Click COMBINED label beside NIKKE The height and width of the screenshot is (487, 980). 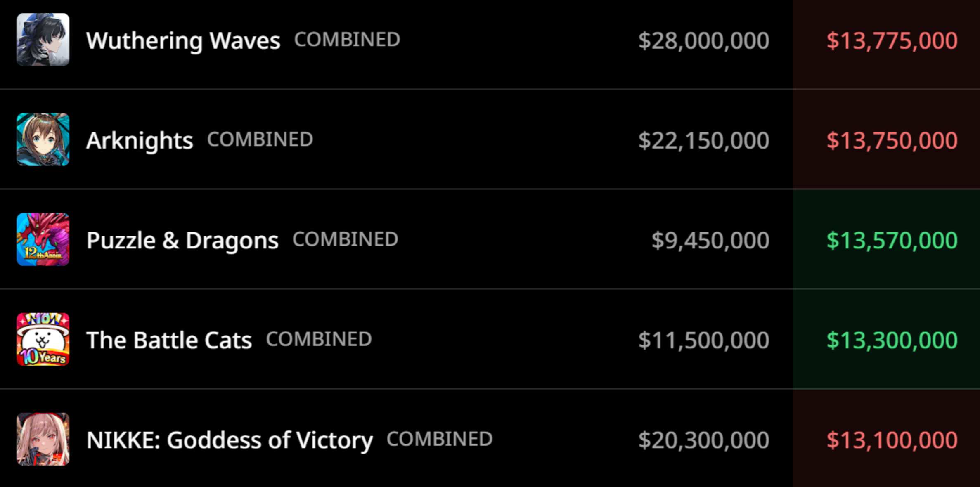(440, 440)
